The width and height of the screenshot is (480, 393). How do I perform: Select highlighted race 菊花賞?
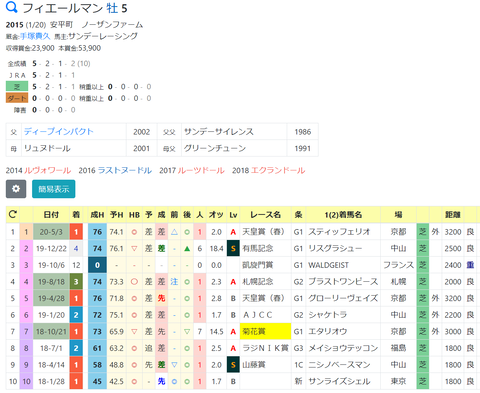click(x=265, y=332)
